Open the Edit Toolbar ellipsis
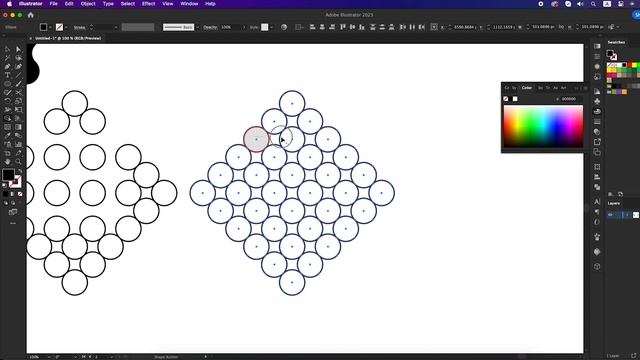This screenshot has height=360, width=640. pos(13,223)
